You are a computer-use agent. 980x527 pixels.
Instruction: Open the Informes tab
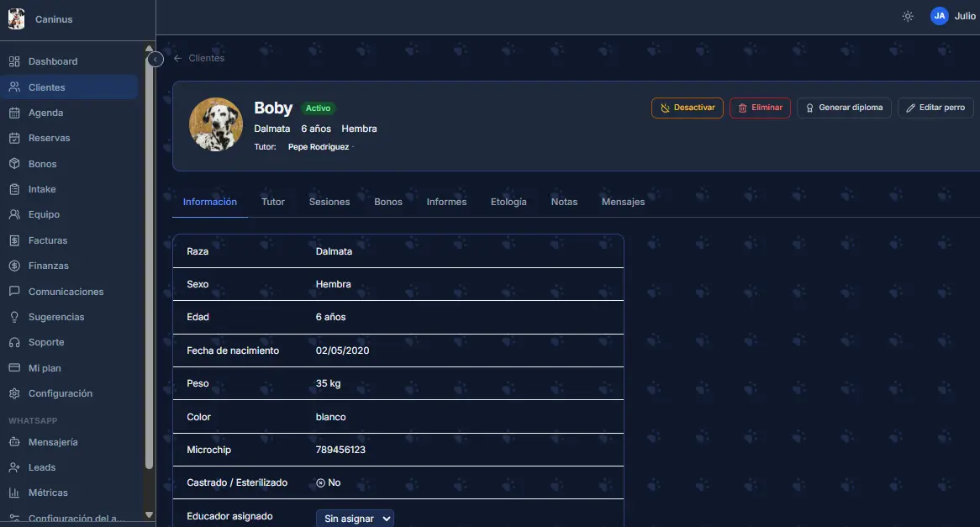pyautogui.click(x=446, y=202)
